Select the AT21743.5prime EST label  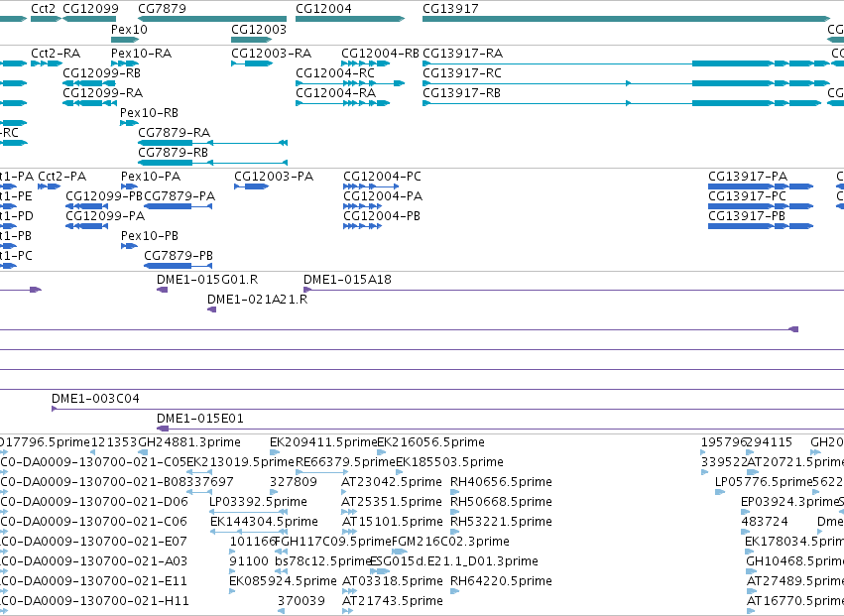click(x=393, y=601)
